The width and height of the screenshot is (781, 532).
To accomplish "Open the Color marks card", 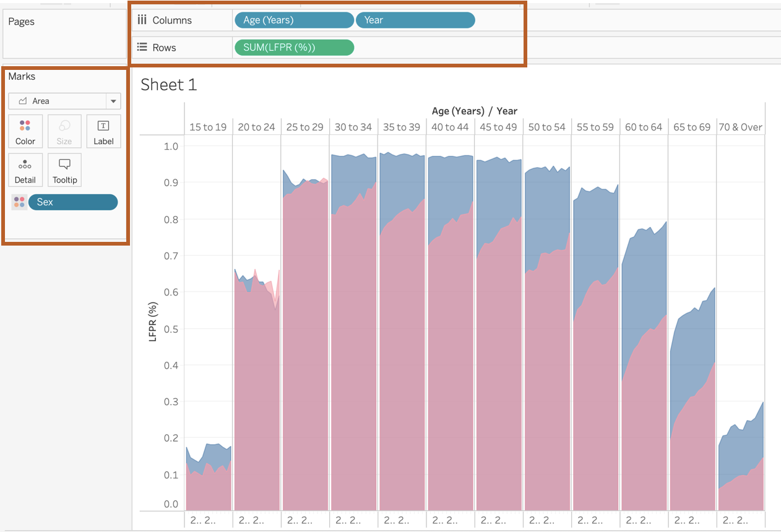I will pos(25,131).
